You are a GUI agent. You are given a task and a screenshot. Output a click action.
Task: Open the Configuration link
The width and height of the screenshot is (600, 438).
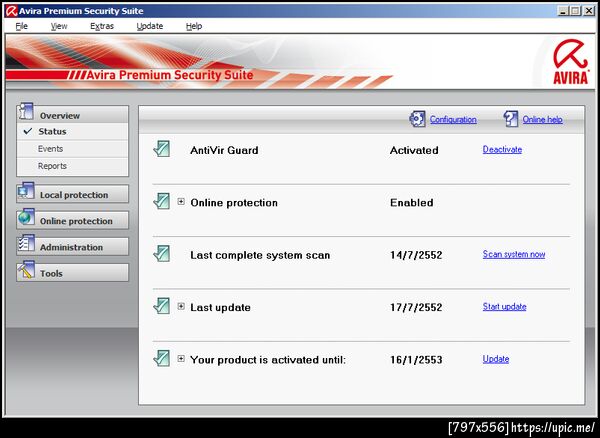pyautogui.click(x=453, y=119)
